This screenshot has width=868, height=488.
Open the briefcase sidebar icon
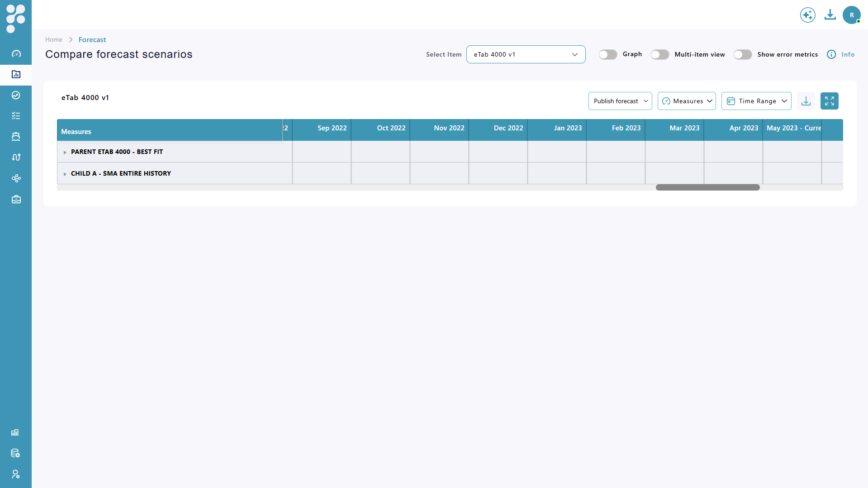(16, 199)
